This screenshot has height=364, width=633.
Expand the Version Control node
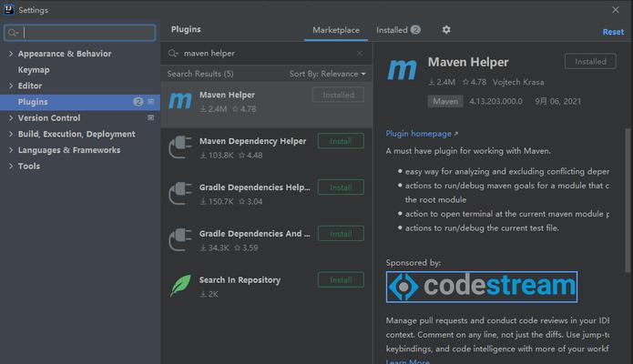(11, 117)
